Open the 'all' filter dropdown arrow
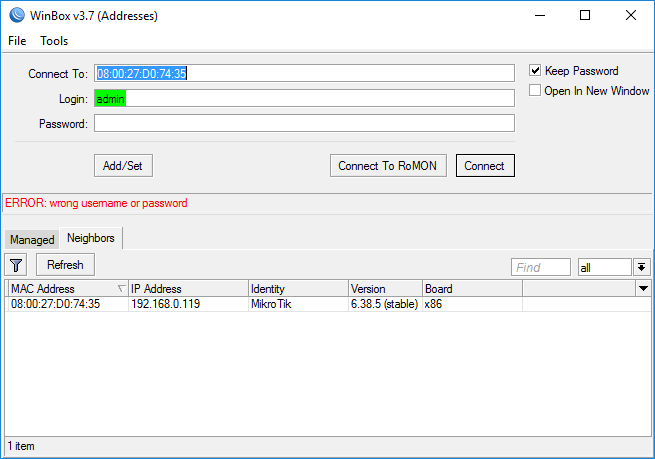This screenshot has width=655, height=459. click(x=642, y=267)
